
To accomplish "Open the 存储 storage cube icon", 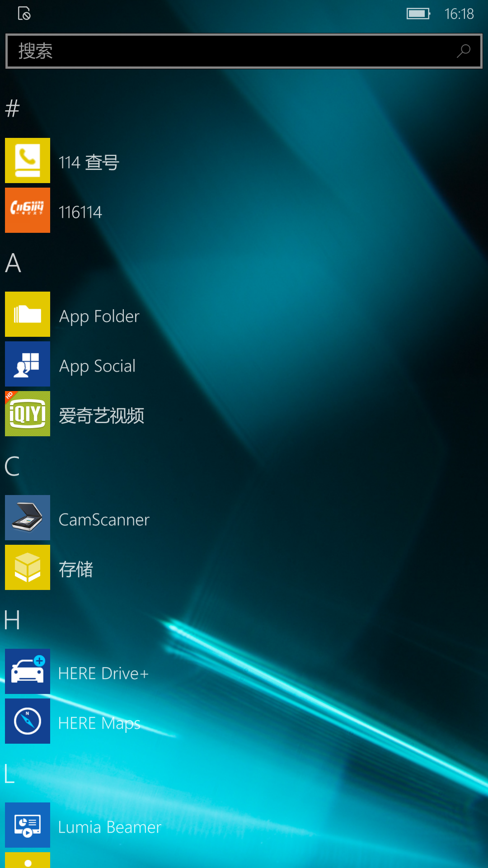I will click(x=28, y=567).
